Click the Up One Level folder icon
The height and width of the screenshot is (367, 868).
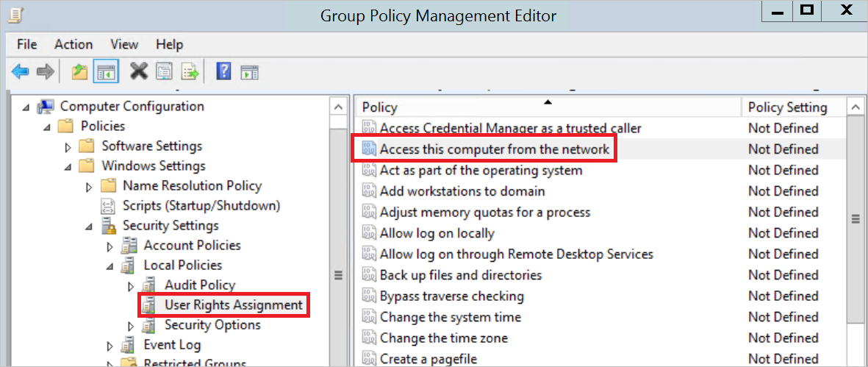[x=80, y=71]
